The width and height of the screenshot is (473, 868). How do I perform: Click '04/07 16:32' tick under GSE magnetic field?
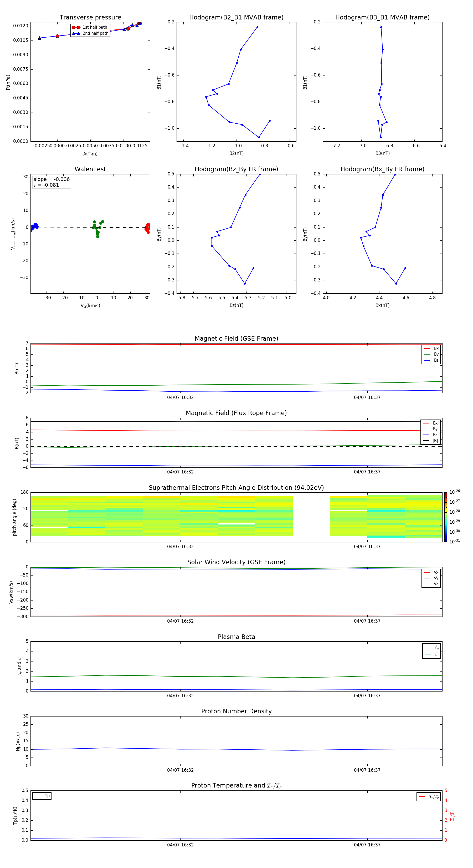coord(181,398)
